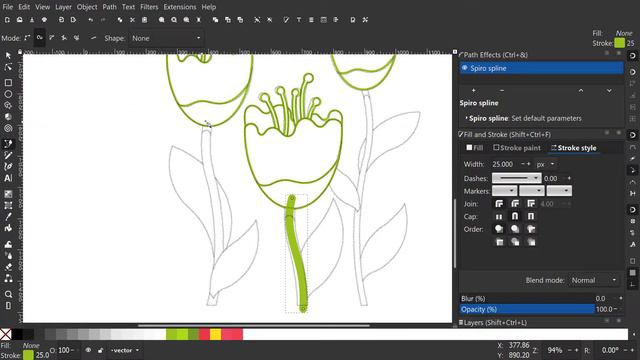Open the File menu
Screen dimensions: 640x360
click(7, 7)
